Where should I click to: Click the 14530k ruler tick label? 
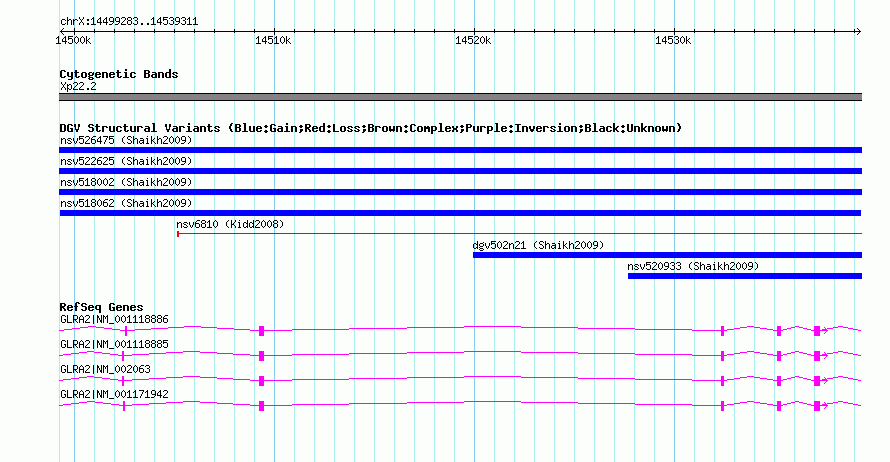(673, 40)
